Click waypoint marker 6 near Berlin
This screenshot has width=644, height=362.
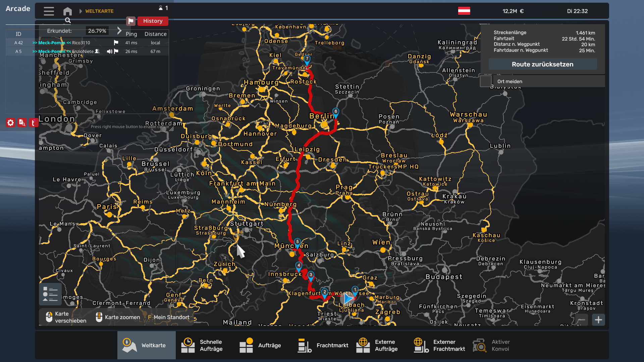coord(335,112)
